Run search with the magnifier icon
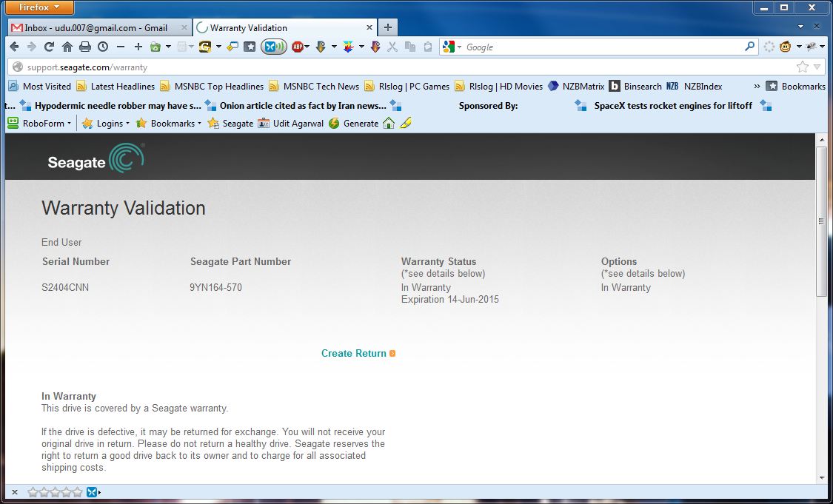 [x=749, y=47]
